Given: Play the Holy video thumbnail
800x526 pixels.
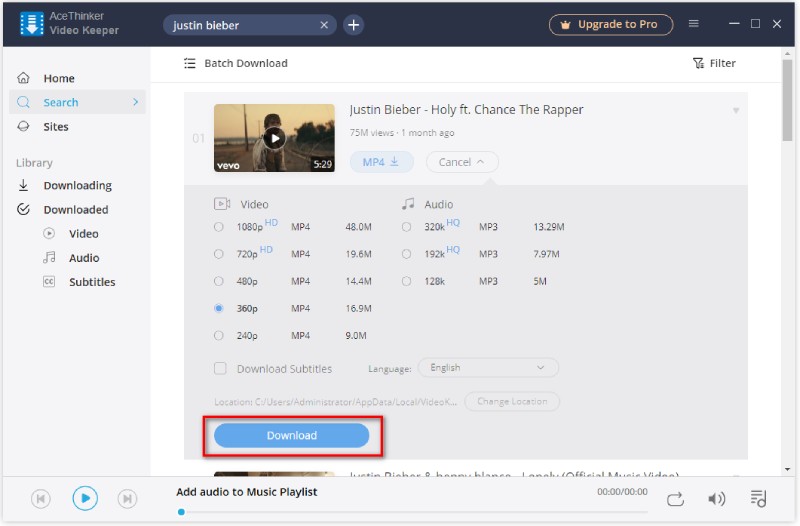Looking at the screenshot, I should (274, 138).
